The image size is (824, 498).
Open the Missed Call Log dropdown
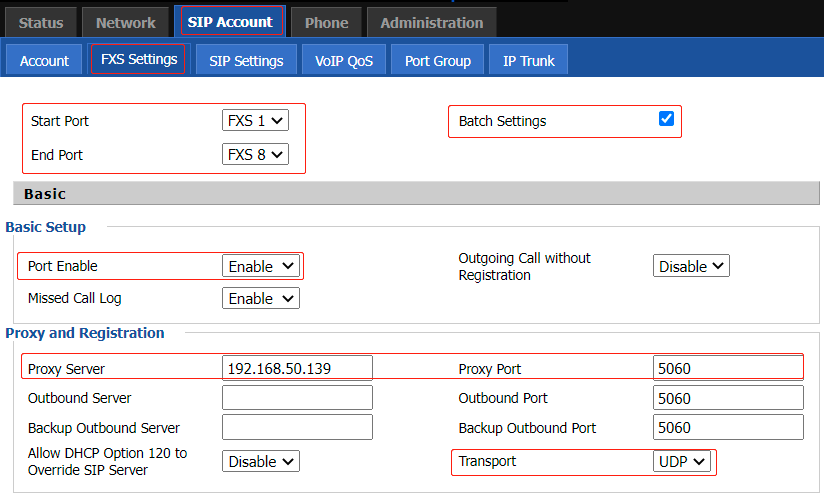pyautogui.click(x=261, y=298)
